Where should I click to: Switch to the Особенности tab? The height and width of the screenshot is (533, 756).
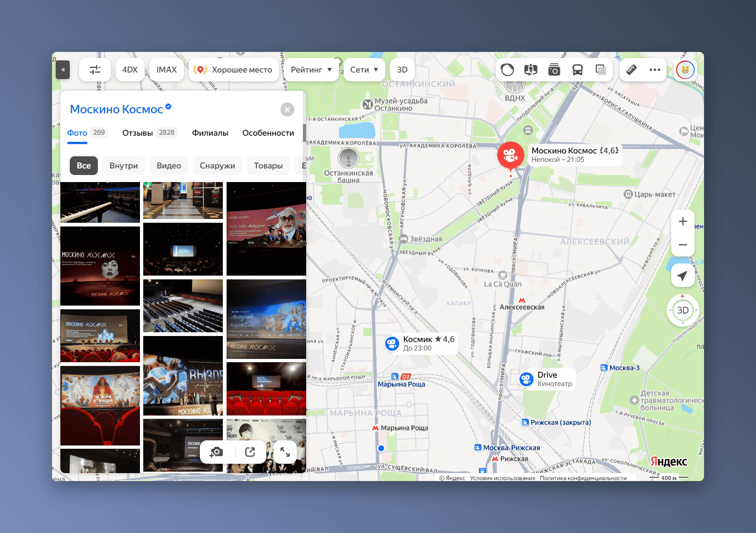pos(268,133)
